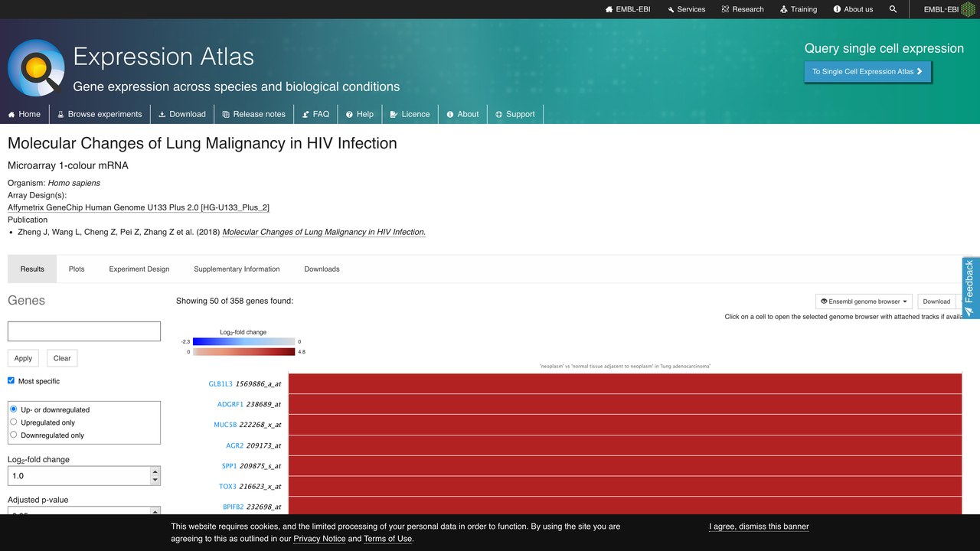Open the Downloads tab
Image resolution: width=980 pixels, height=551 pixels.
pyautogui.click(x=322, y=269)
